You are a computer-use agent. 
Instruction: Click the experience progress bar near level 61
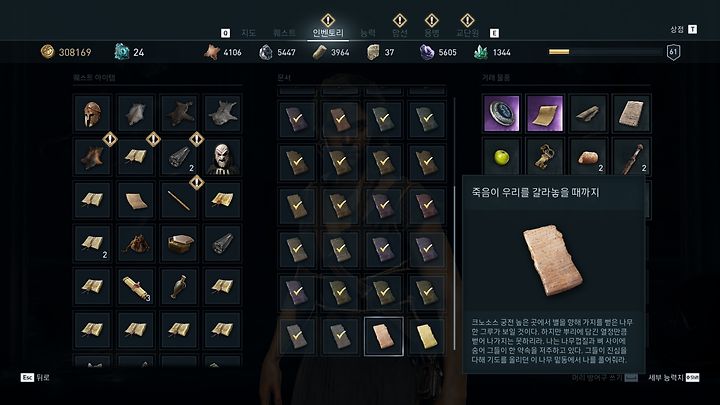tap(605, 52)
